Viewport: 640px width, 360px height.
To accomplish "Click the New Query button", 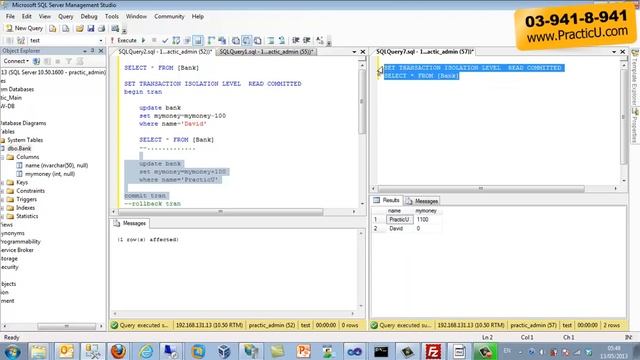I will point(24,28).
